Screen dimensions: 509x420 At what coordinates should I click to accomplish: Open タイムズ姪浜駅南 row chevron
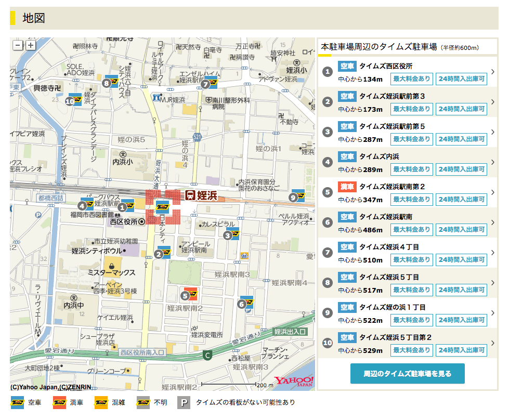(493, 222)
